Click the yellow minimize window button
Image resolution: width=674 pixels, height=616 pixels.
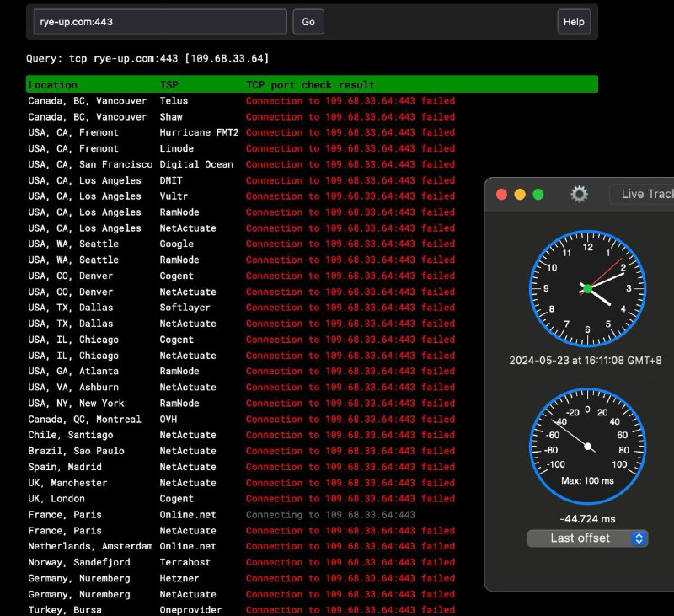click(x=520, y=195)
